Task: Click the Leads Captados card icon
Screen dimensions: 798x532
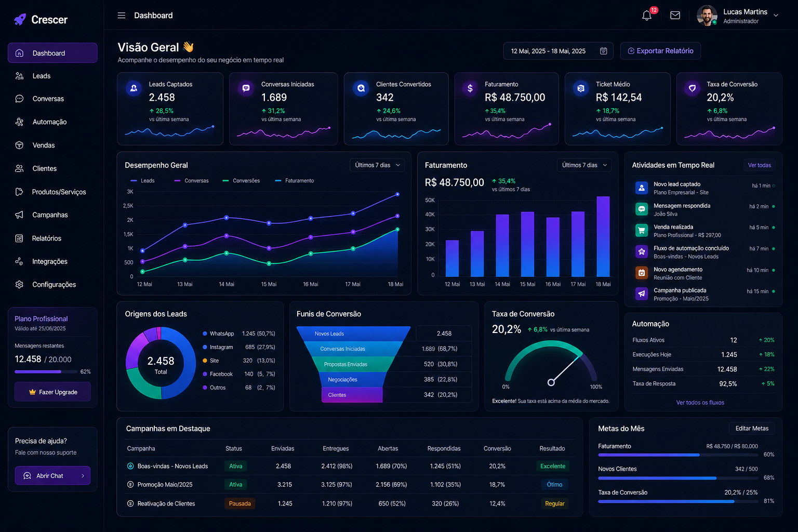Action: 134,88
